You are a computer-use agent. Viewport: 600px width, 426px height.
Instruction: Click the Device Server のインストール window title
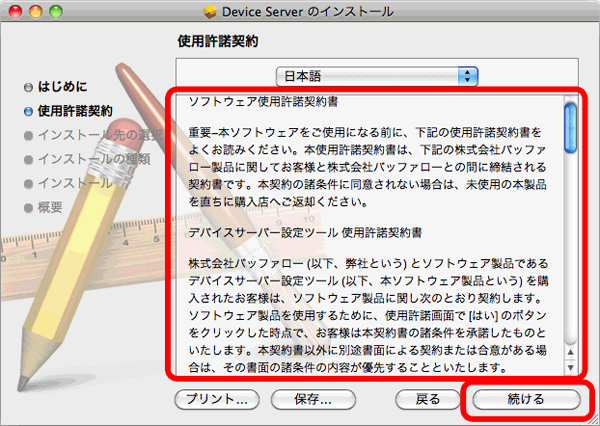click(308, 12)
